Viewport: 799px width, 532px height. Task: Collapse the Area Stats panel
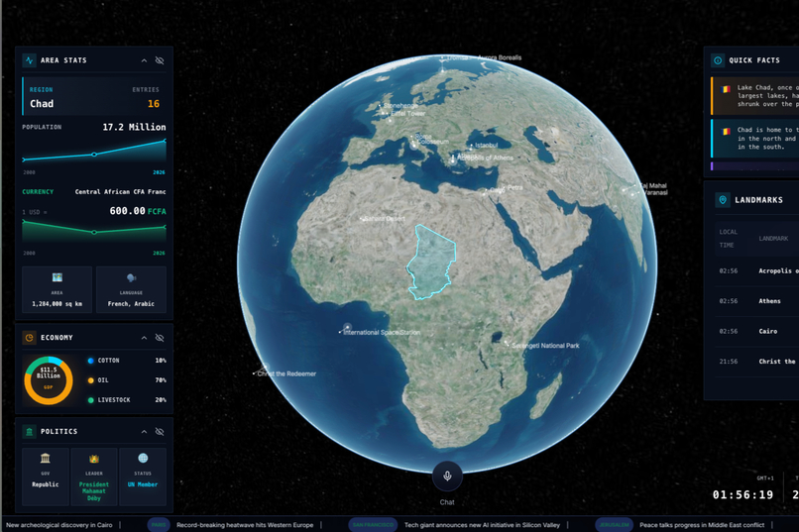(144, 60)
